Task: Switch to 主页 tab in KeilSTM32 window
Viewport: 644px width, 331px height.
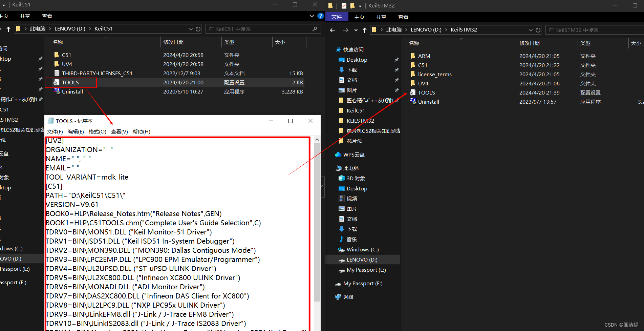Action: point(359,17)
